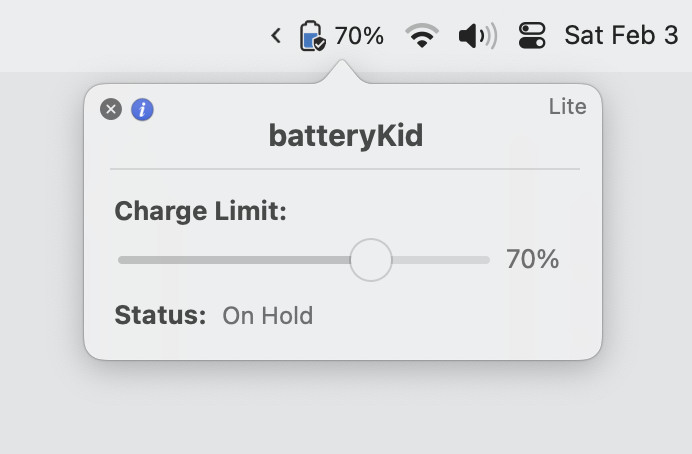This screenshot has height=454, width=692.
Task: Open Control Center from the menu bar
Action: (532, 36)
